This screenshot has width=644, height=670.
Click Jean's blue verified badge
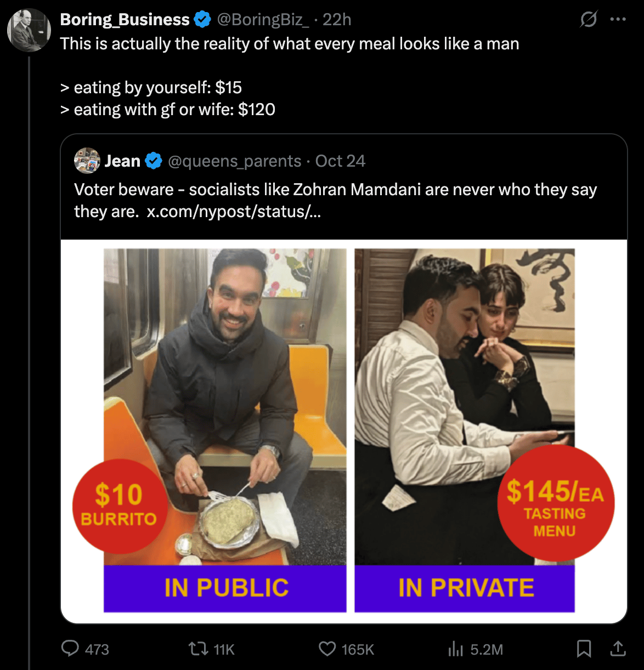point(154,161)
